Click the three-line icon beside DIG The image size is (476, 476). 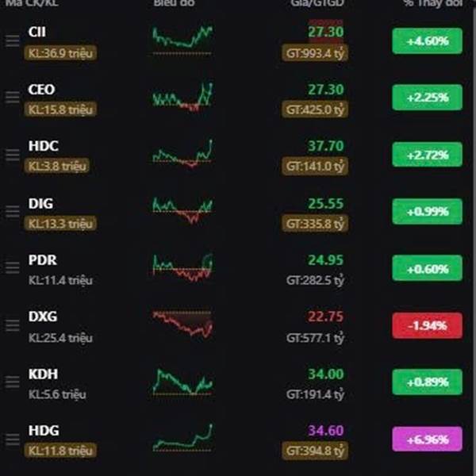[12, 211]
